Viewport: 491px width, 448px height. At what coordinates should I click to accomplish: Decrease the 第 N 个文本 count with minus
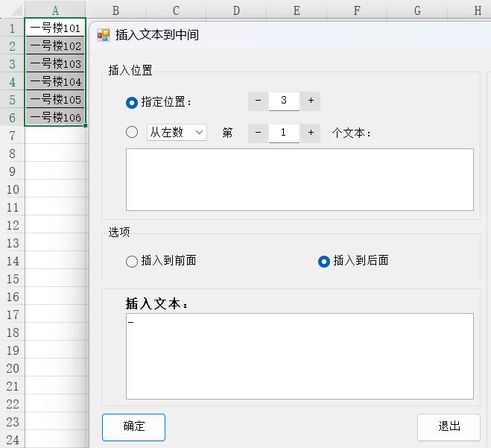coord(258,133)
